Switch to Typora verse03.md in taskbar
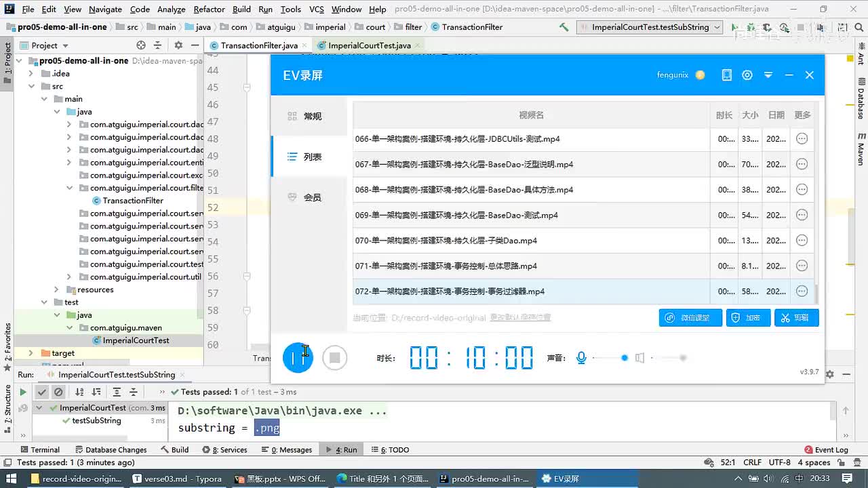 click(x=178, y=479)
